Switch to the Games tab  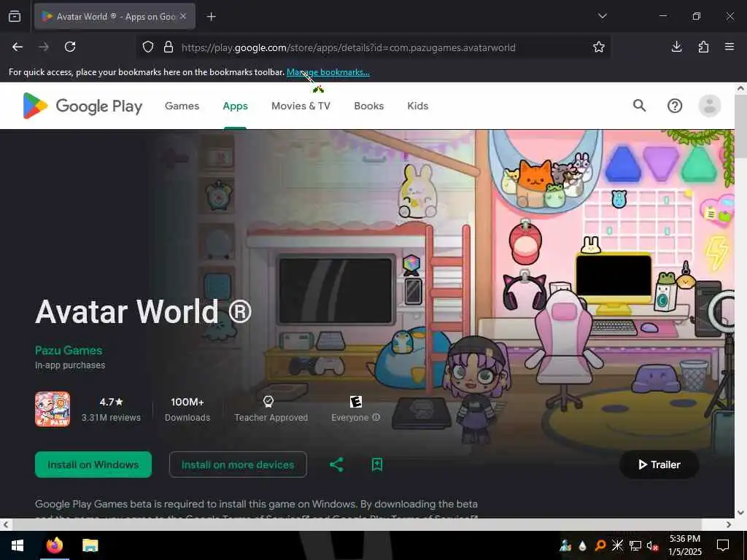point(182,106)
